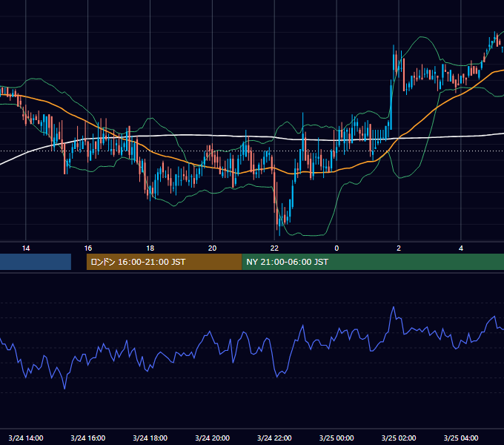The width and height of the screenshot is (504, 445).
Task: Click the 16 hour label on price chart axis
Action: (x=87, y=248)
